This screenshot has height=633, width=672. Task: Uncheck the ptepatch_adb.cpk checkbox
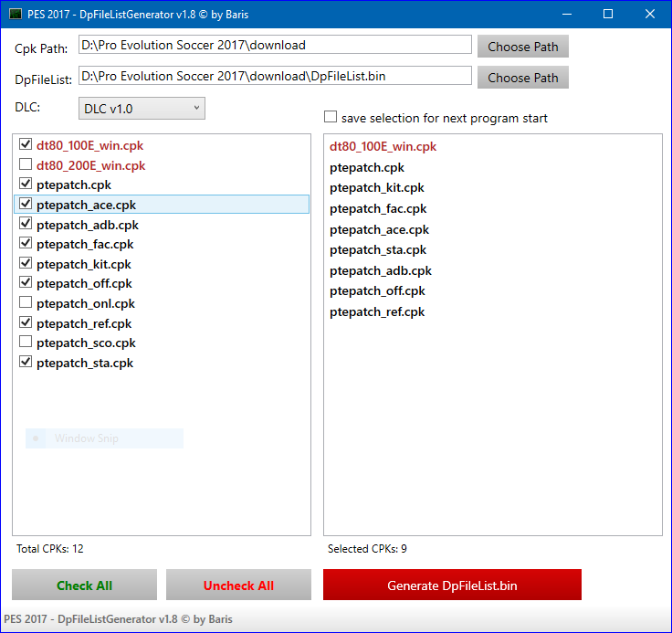click(26, 224)
